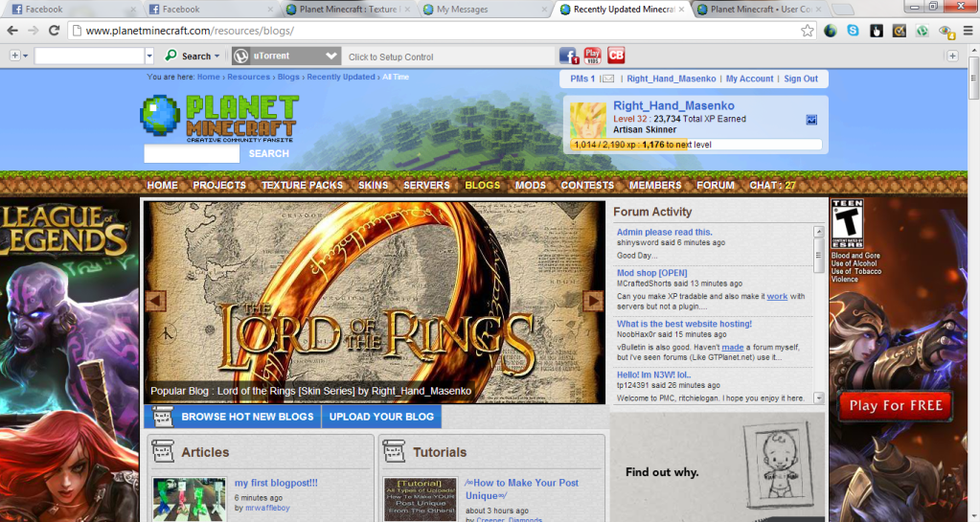The image size is (980, 522).
Task: Click the Forum Activity scroll down arrow
Action: 819,397
